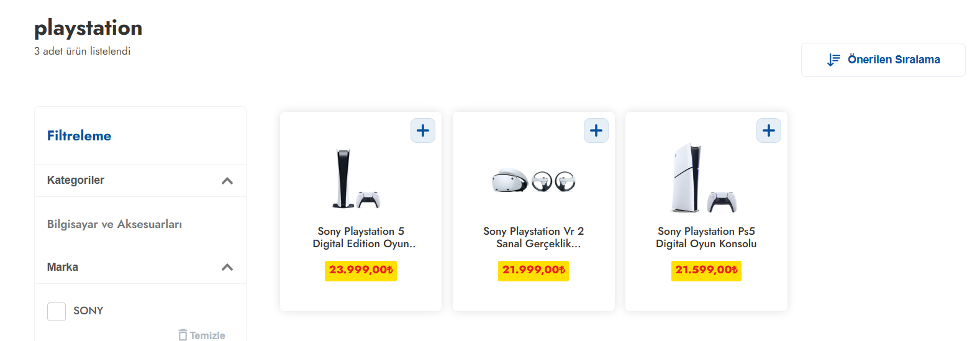
Task: Tick the SONY brand checkbox
Action: [x=57, y=311]
